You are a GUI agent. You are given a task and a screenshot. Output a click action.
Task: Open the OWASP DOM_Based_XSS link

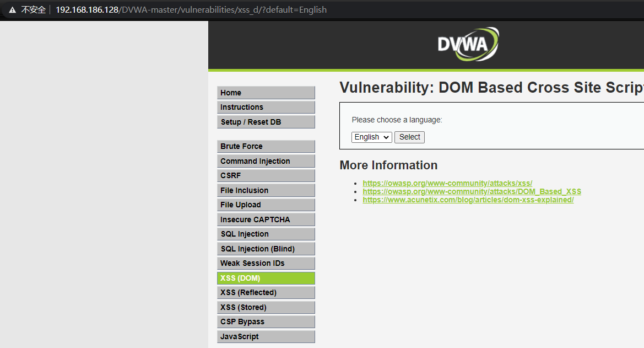pyautogui.click(x=472, y=191)
